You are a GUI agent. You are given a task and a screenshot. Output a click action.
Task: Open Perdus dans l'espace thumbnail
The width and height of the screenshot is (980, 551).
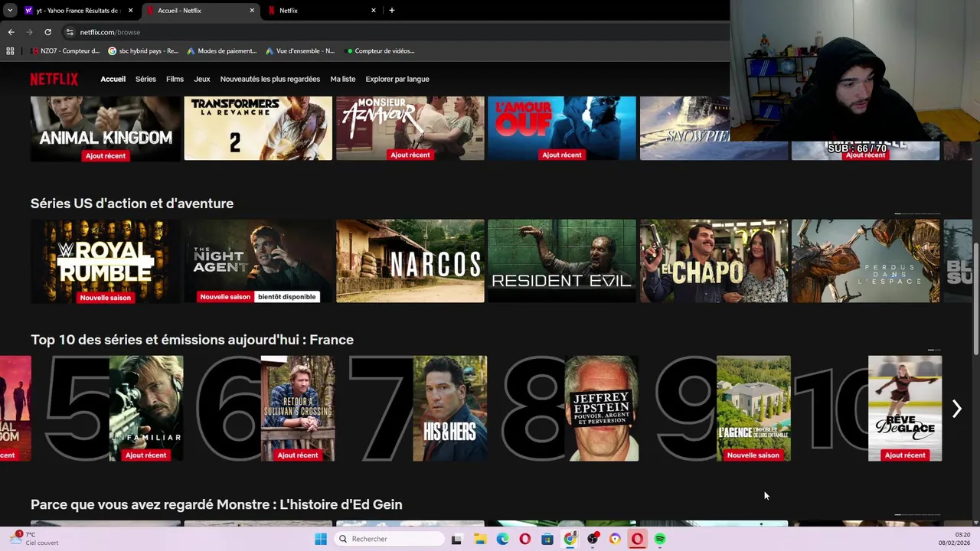865,261
